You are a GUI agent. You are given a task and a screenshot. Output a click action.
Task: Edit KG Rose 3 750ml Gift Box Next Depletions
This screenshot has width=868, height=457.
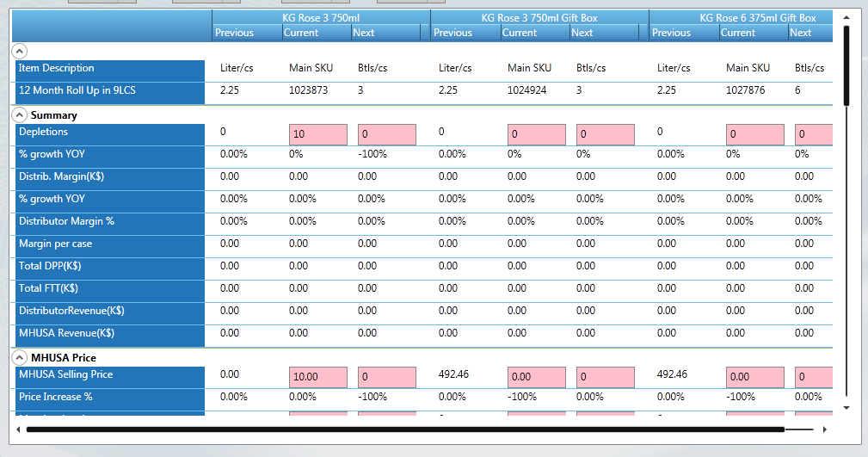coord(606,134)
